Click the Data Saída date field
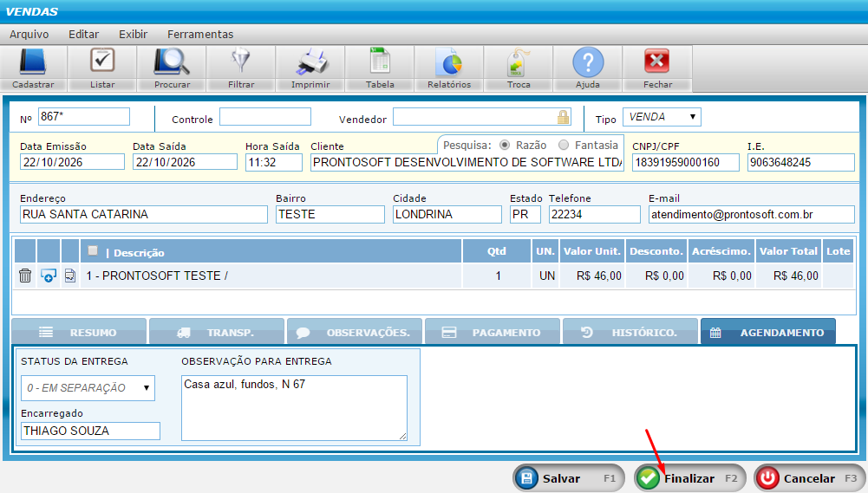 click(x=185, y=162)
